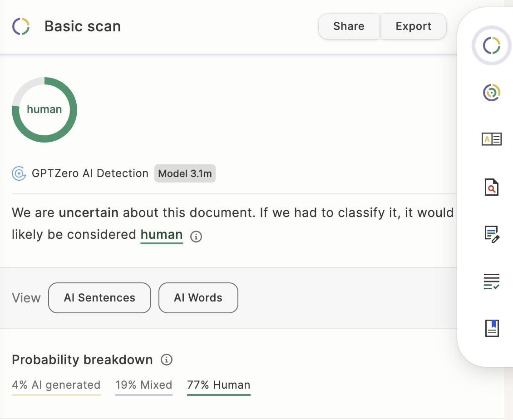Open info tooltip next to Probability breakdown
Viewport: 513px width, 420px height.
point(167,360)
